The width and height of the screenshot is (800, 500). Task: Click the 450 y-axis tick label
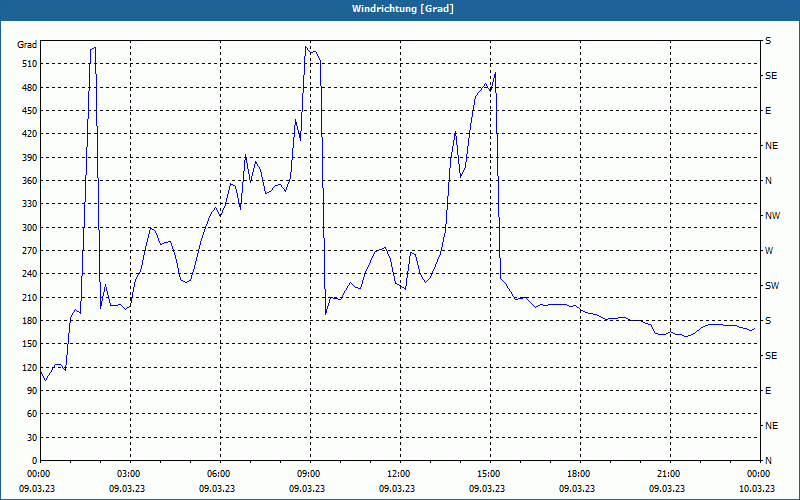pos(30,111)
